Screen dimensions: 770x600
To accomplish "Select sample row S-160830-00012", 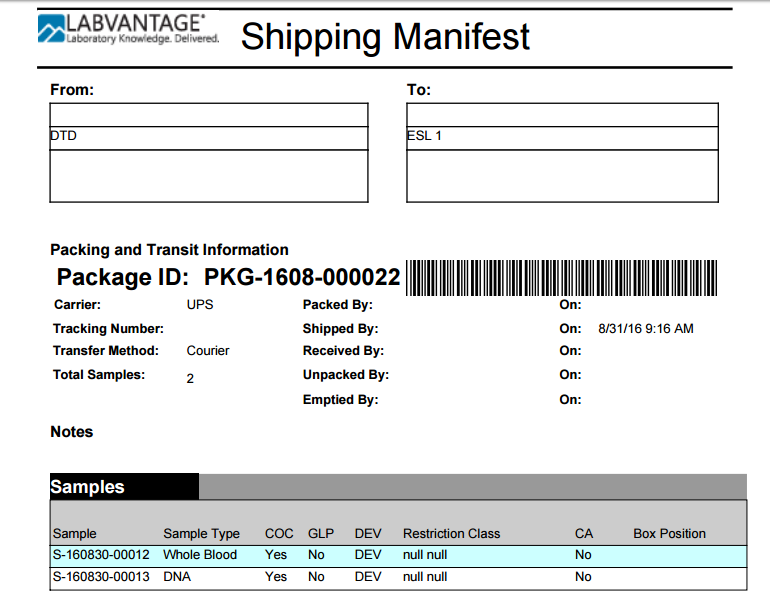I will pos(398,556).
